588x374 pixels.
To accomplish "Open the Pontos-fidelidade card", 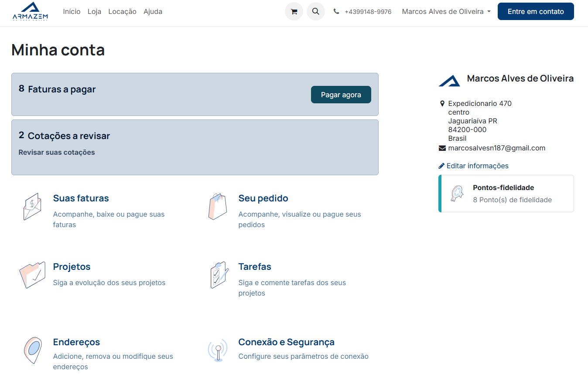I will (x=506, y=194).
